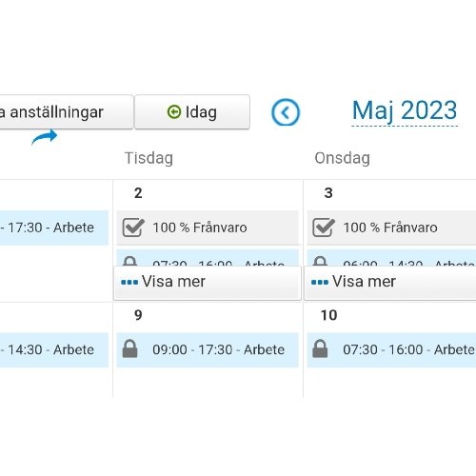Expand Visa mer under Wednesday 3
Screen dimensions: 476x476
click(390, 283)
